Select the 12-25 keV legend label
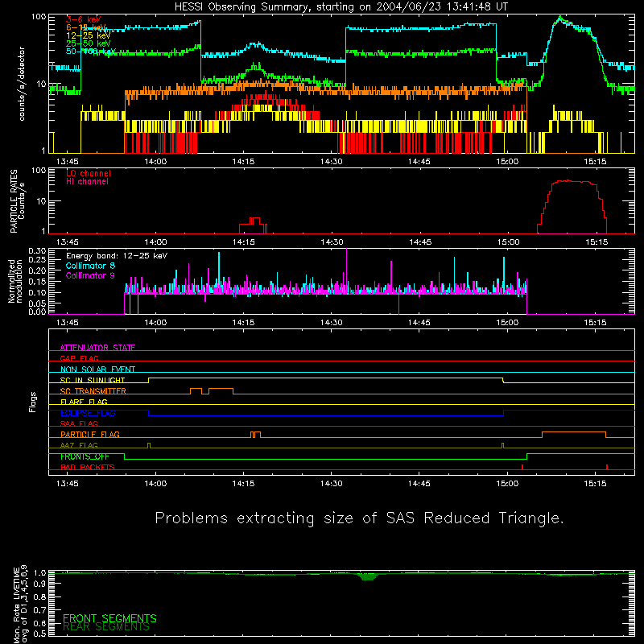This screenshot has width=644, height=644. [x=89, y=35]
